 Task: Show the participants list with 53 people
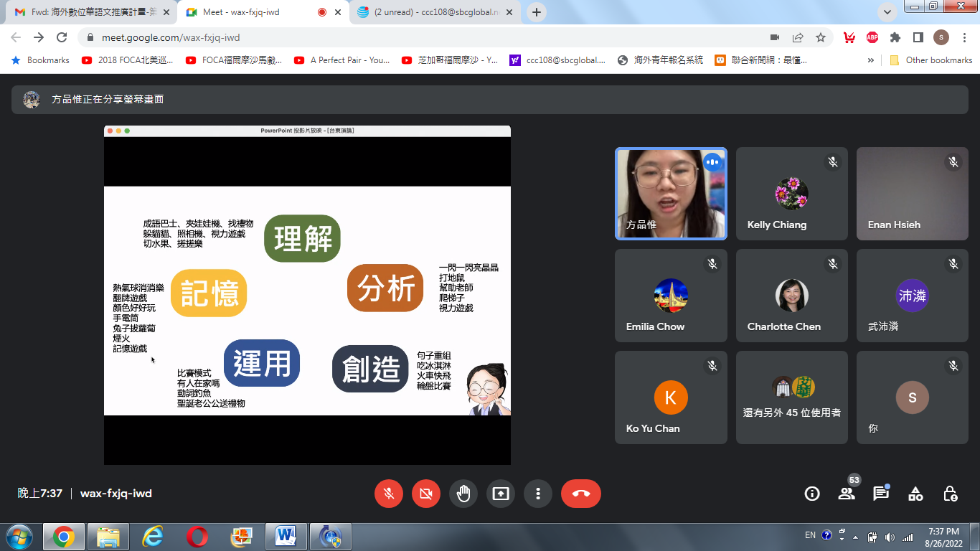pyautogui.click(x=847, y=494)
